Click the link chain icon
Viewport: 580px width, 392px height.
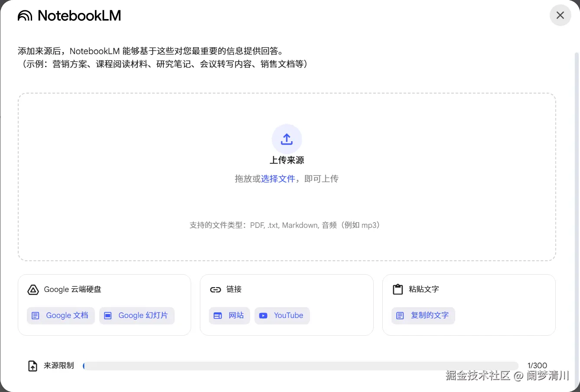[215, 290]
